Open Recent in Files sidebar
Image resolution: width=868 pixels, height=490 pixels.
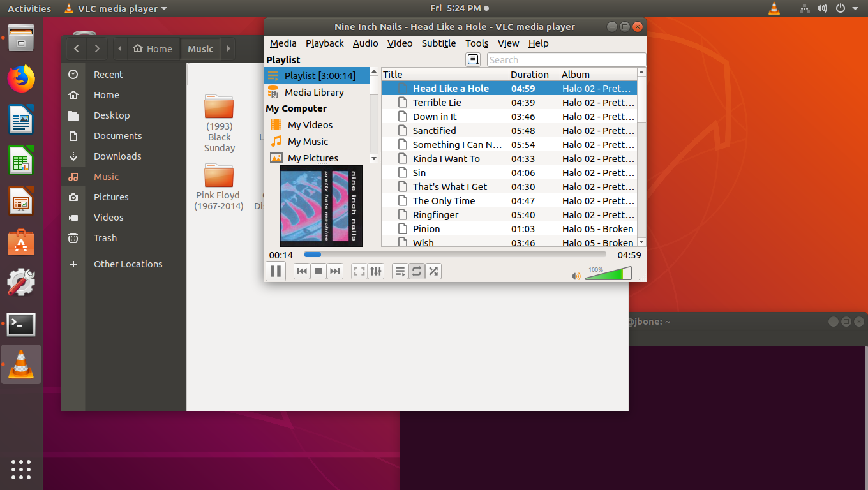[x=123, y=75]
